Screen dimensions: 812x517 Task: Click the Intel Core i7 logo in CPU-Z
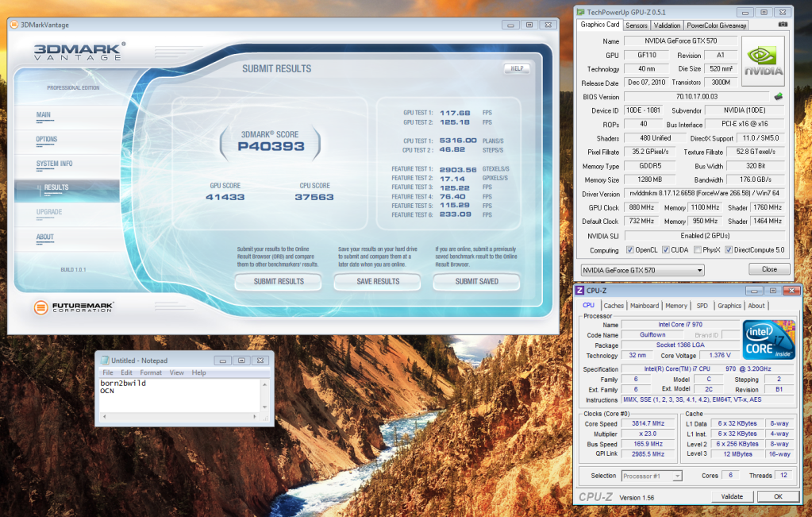coord(769,339)
